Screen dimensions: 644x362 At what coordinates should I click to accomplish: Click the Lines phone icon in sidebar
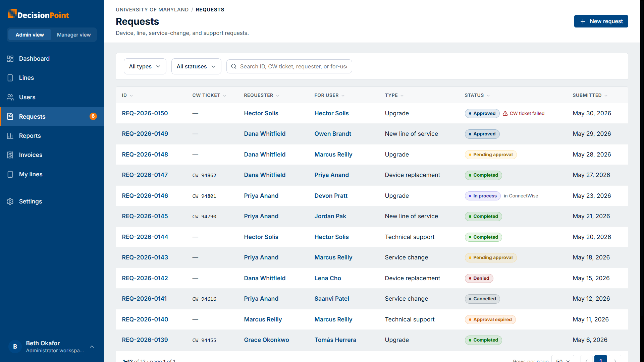10,78
